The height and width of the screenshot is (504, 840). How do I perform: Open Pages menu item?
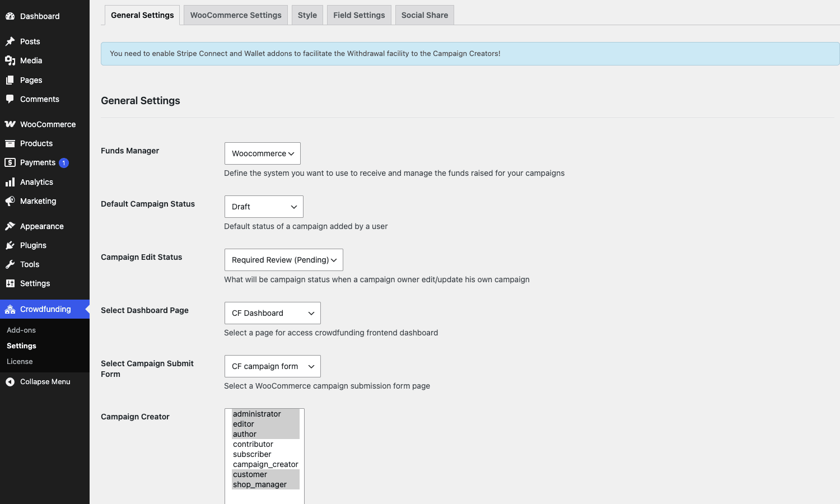coord(45,80)
